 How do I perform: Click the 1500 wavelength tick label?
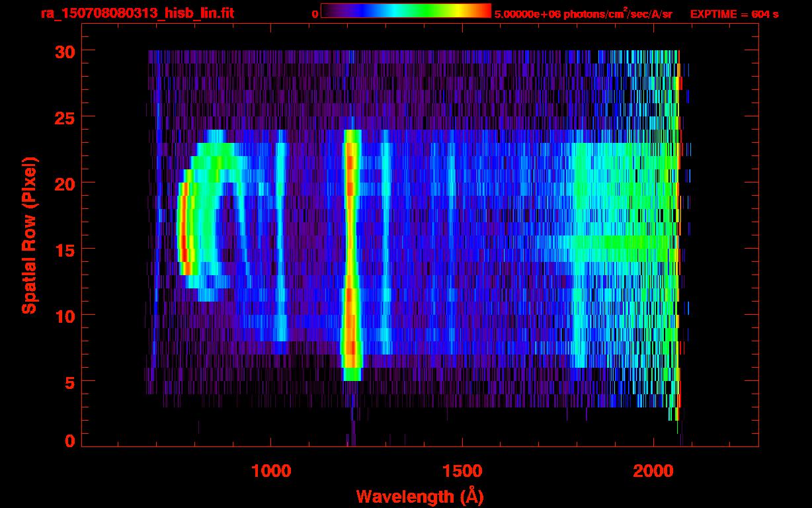(462, 471)
